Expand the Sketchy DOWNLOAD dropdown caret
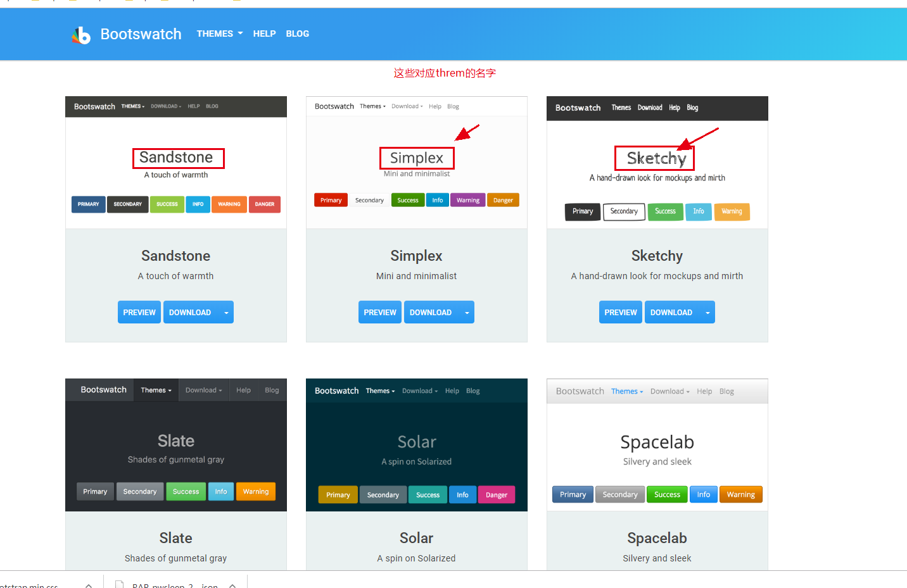This screenshot has width=907, height=588. pos(707,312)
